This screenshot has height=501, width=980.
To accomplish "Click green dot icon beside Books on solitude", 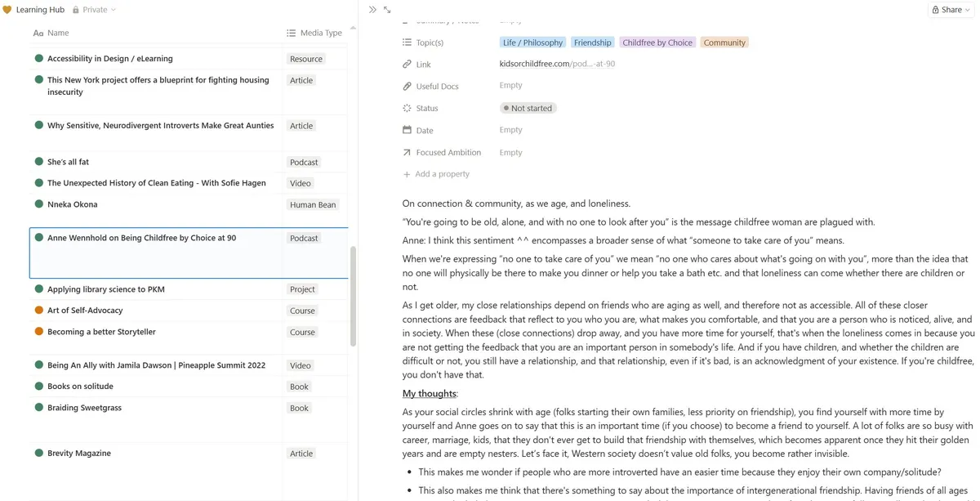I will (38, 385).
